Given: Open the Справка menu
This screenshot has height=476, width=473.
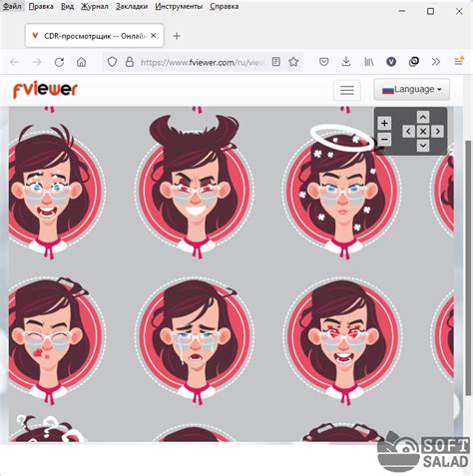Looking at the screenshot, I should tap(224, 6).
